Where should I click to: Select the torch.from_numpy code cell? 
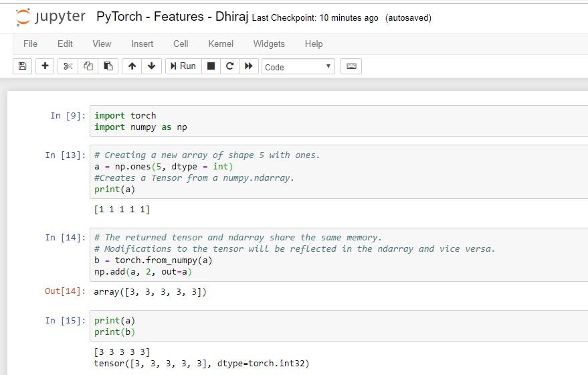tap(339, 254)
